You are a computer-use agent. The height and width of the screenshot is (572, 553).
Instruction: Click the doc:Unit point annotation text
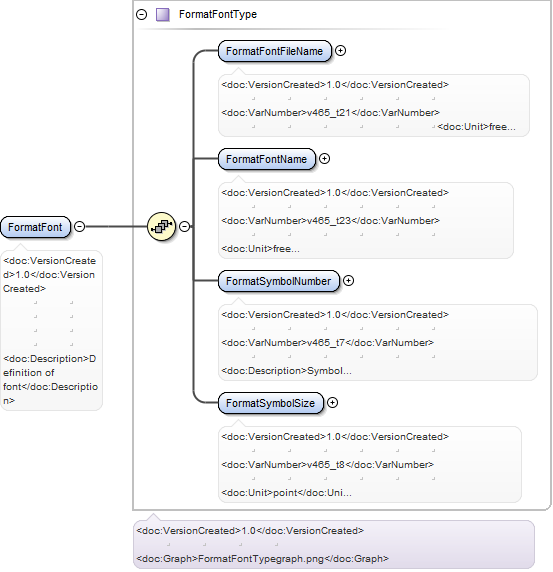pyautogui.click(x=287, y=493)
